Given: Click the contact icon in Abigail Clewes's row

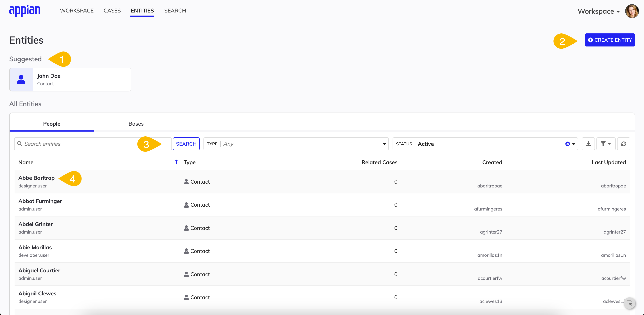Looking at the screenshot, I should (186, 298).
